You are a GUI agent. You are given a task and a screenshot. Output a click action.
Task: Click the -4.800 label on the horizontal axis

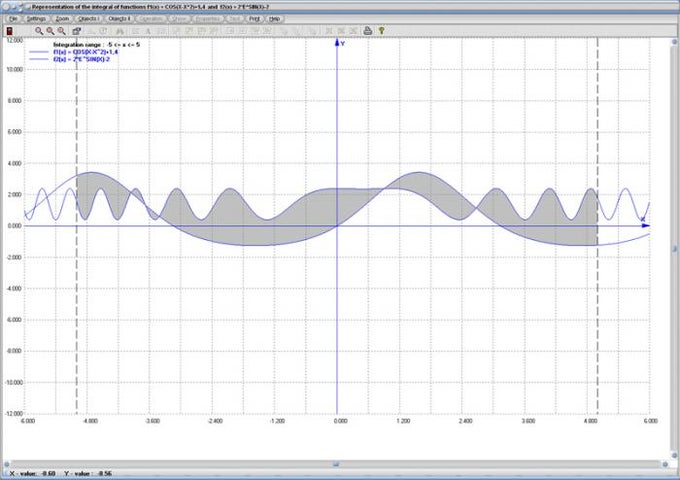coord(90,421)
